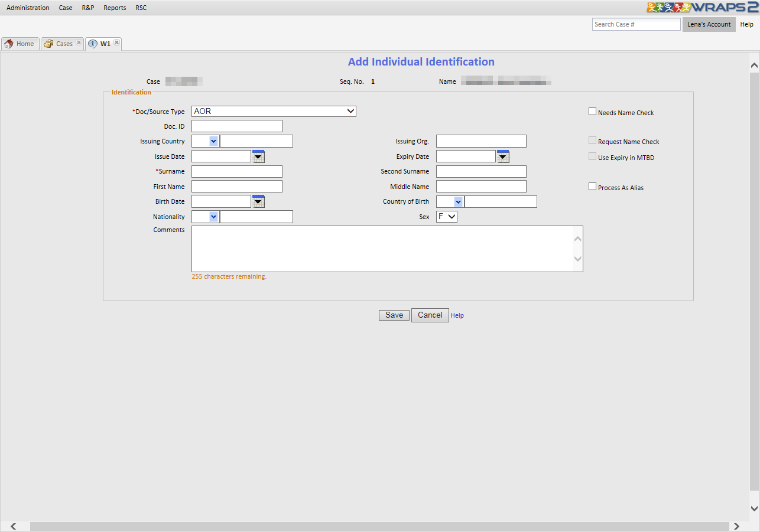Image resolution: width=760 pixels, height=532 pixels.
Task: Open Expiry Date calendar picker
Action: (x=503, y=156)
